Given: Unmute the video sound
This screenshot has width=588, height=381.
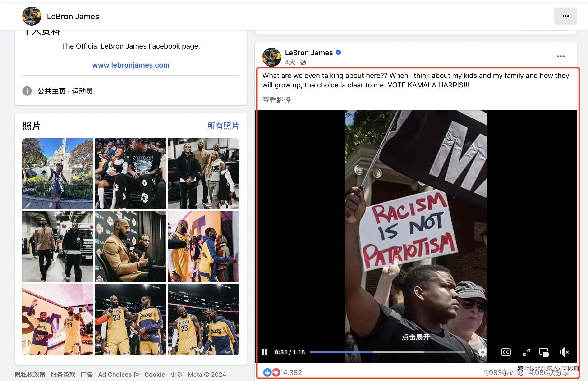Looking at the screenshot, I should [564, 352].
